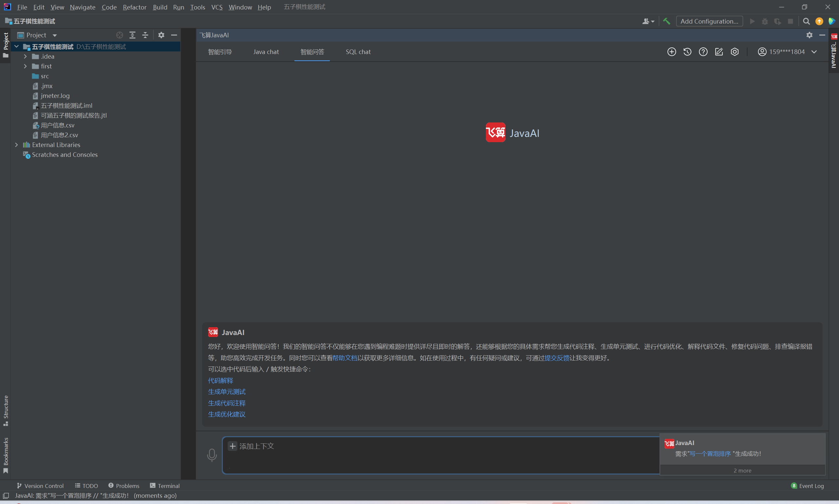
Task: Collapse all in Project panel
Action: click(x=145, y=35)
